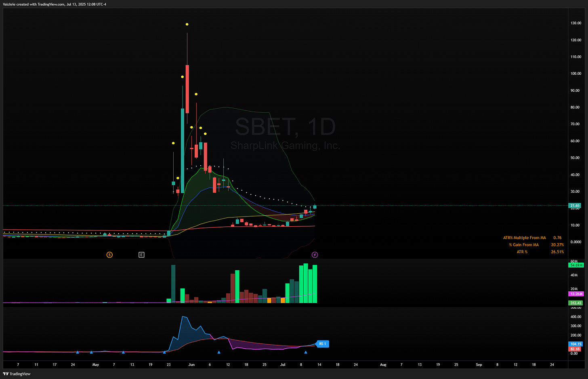Select the red 82.18 RS value label
The height and width of the screenshot is (379, 588).
575,349
